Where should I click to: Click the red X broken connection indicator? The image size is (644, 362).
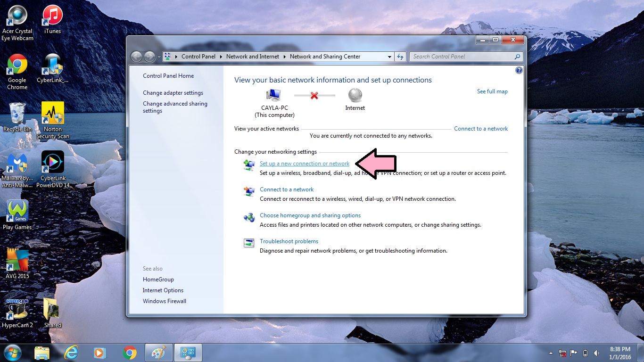[314, 96]
